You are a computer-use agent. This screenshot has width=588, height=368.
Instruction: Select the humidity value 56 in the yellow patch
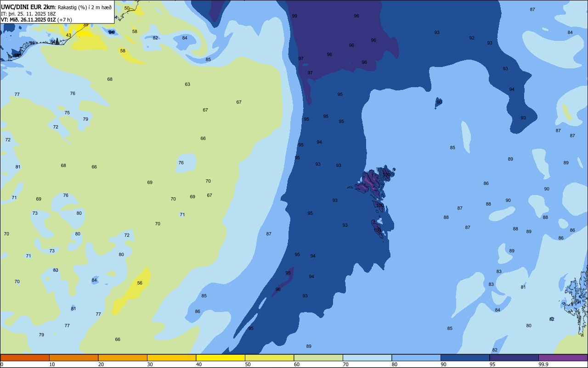tap(140, 283)
